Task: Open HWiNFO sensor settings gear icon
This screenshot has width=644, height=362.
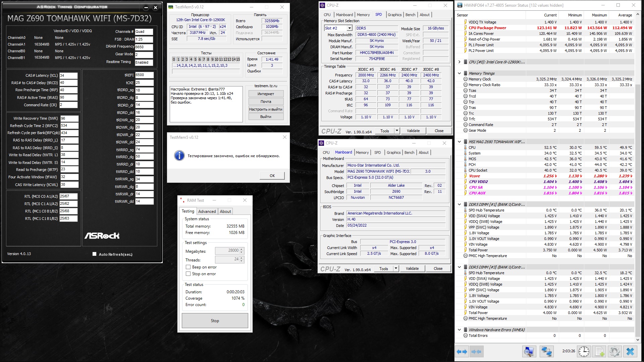Action: [614, 352]
